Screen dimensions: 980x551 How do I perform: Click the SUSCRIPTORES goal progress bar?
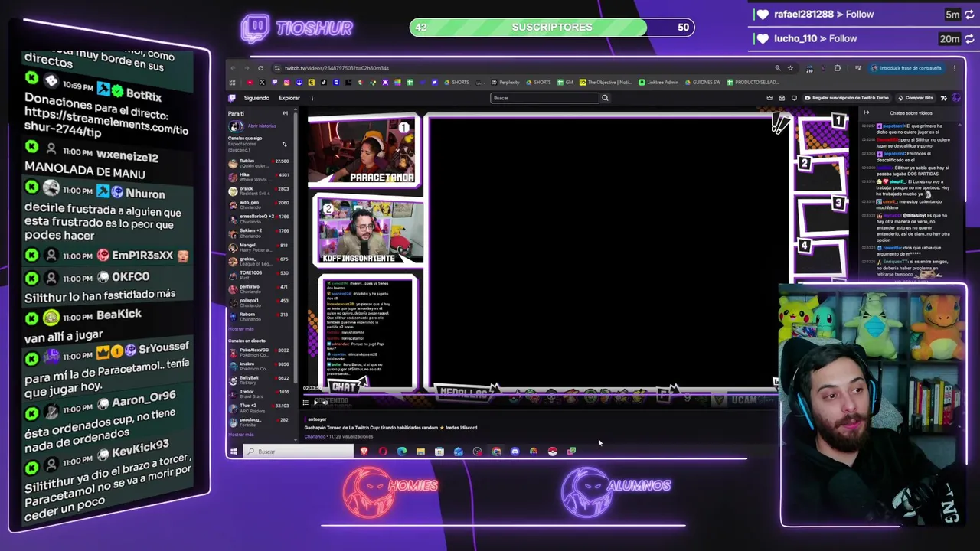pos(552,28)
